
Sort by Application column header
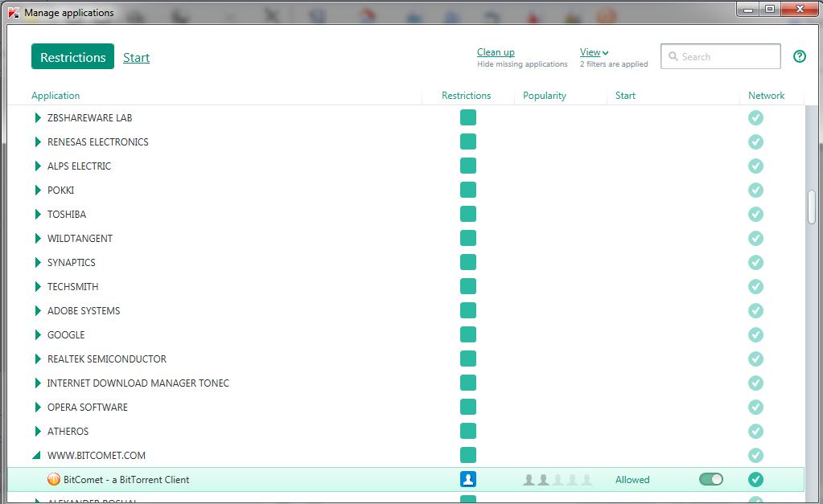[56, 96]
